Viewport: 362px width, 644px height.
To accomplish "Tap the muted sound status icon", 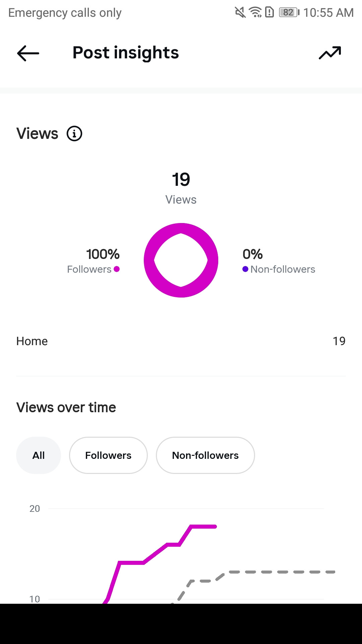I will click(240, 13).
